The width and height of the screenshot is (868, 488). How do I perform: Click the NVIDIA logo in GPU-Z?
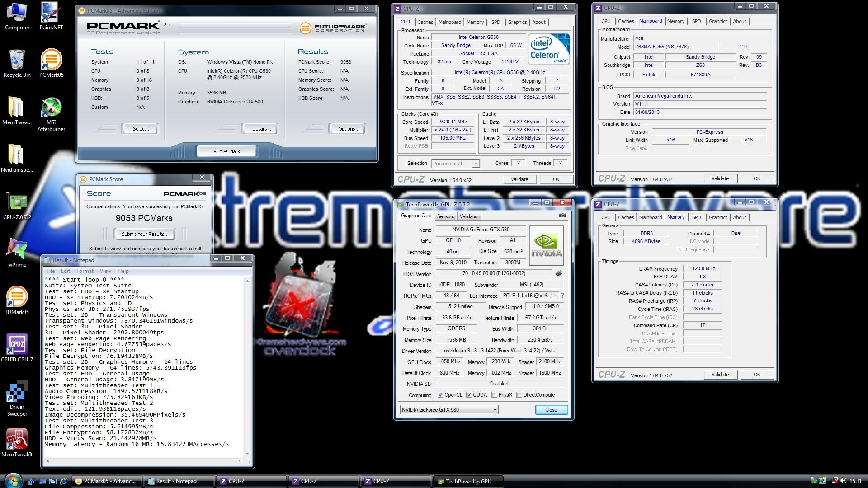click(547, 245)
